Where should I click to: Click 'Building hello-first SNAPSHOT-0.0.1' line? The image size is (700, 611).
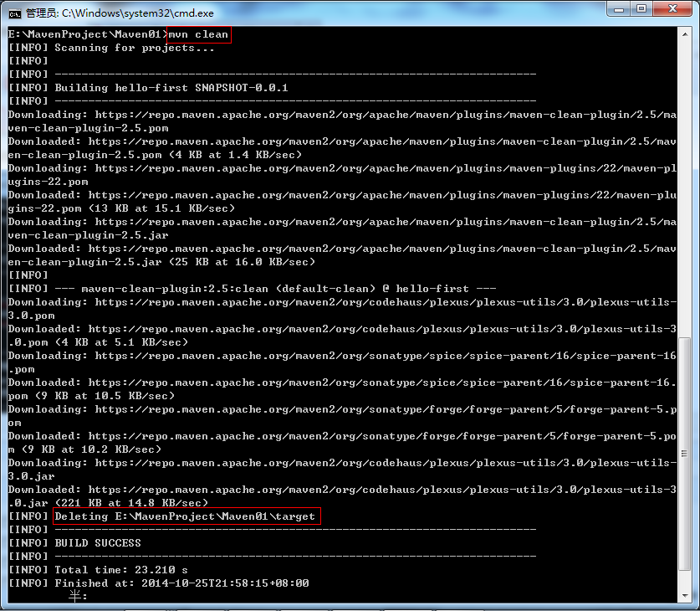pos(171,88)
